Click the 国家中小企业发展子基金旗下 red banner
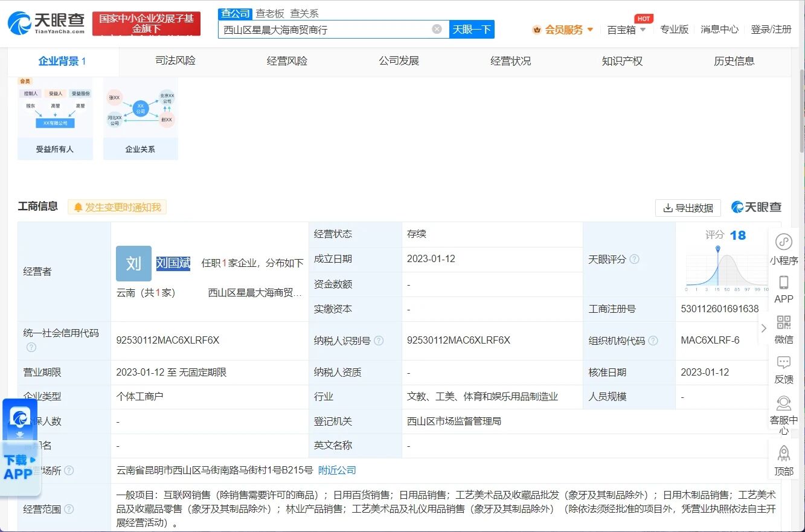The image size is (805, 532). [147, 24]
